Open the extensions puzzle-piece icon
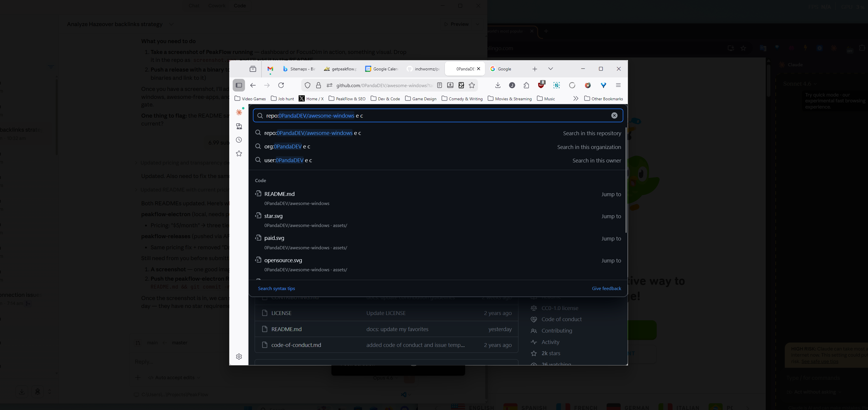 point(526,85)
